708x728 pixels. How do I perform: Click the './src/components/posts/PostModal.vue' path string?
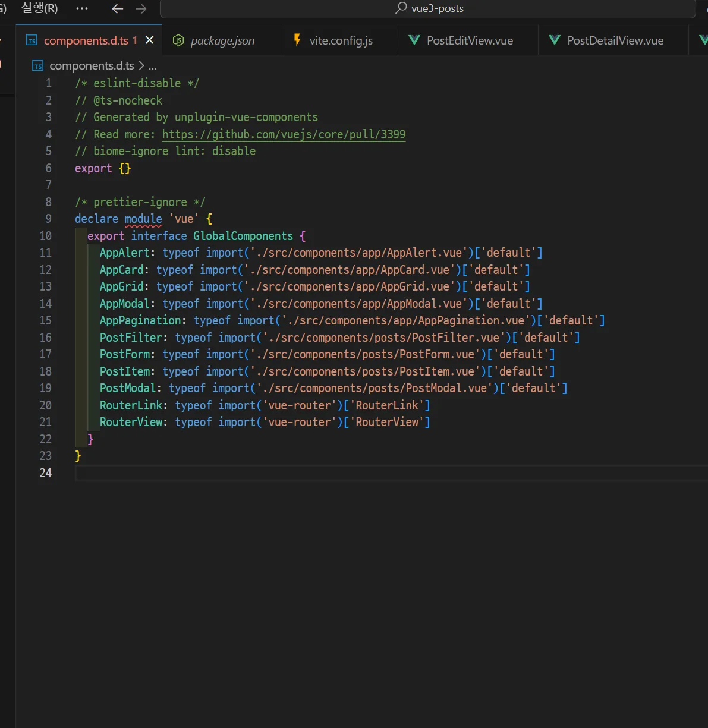tap(375, 388)
